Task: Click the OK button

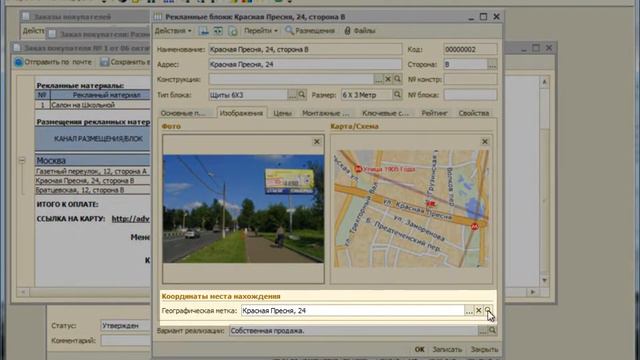Action: tap(420, 349)
